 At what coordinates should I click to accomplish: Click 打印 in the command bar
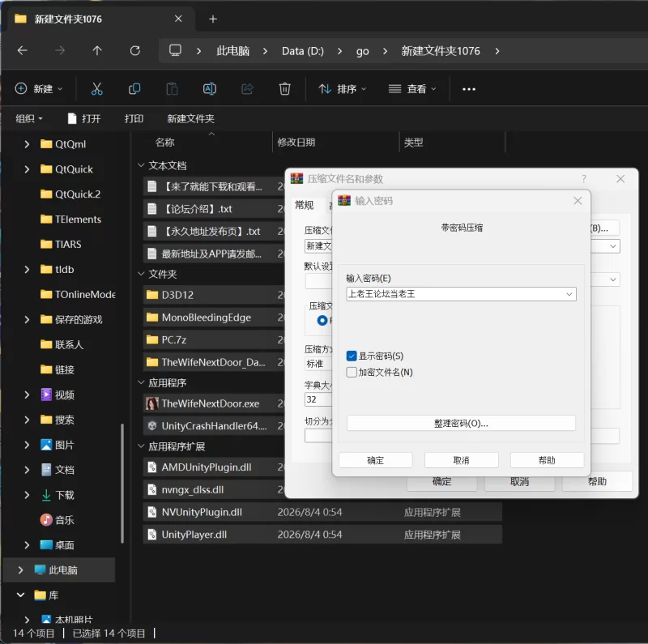tap(134, 118)
